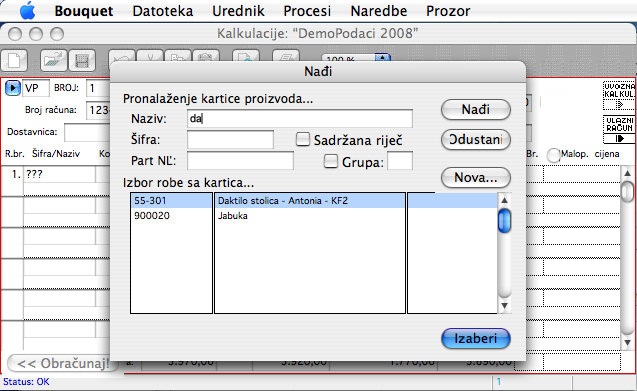Click the Status: OK text

pyautogui.click(x=26, y=382)
